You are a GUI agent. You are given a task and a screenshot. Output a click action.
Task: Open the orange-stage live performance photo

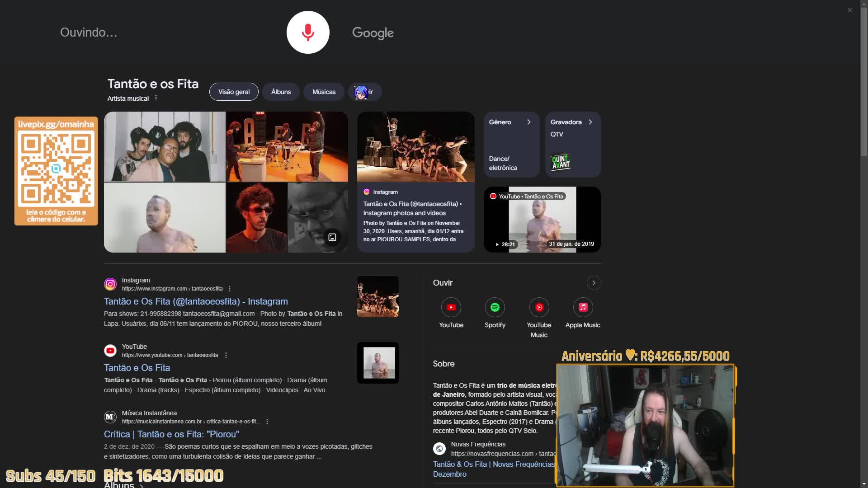click(287, 147)
